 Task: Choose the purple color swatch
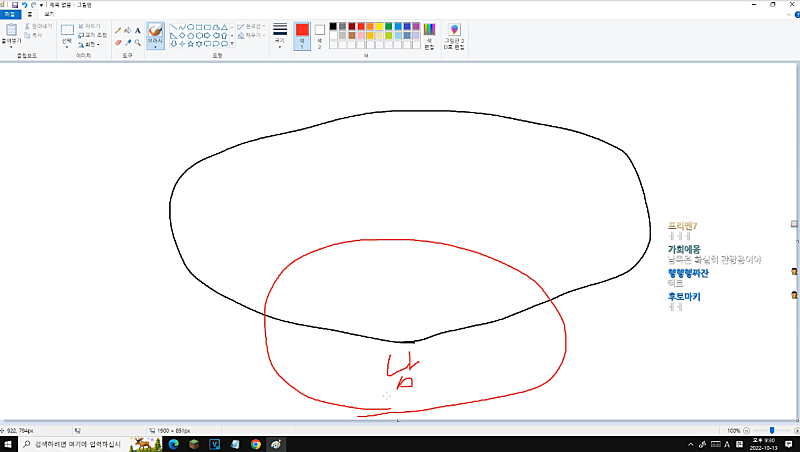tap(416, 27)
